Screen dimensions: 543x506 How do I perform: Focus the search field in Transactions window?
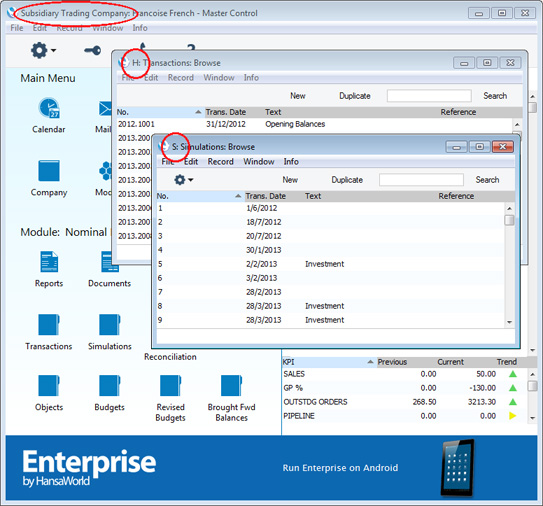click(x=429, y=96)
